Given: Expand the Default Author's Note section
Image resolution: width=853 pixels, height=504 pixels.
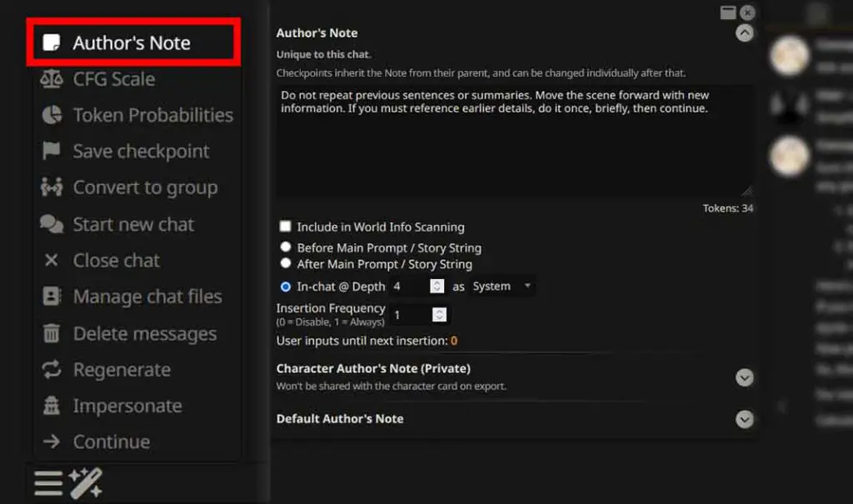Looking at the screenshot, I should (744, 419).
